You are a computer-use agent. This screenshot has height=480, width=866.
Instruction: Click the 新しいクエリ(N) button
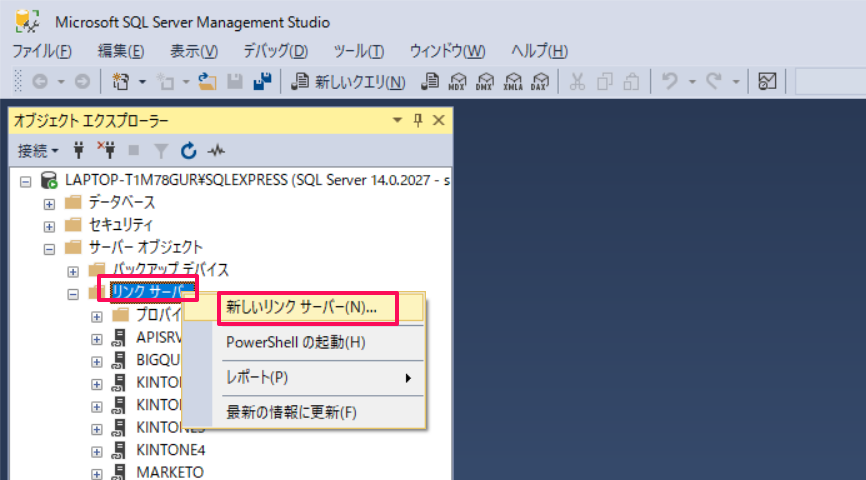(348, 82)
